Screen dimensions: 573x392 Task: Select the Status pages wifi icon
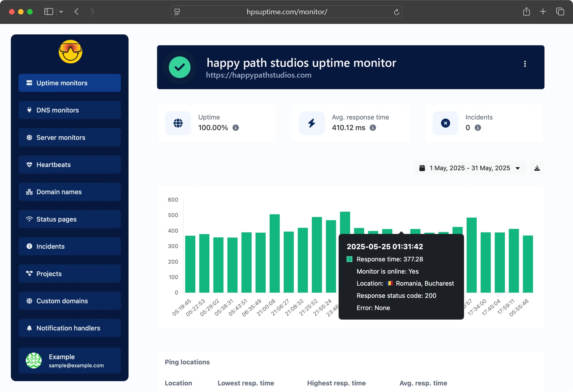pyautogui.click(x=29, y=219)
